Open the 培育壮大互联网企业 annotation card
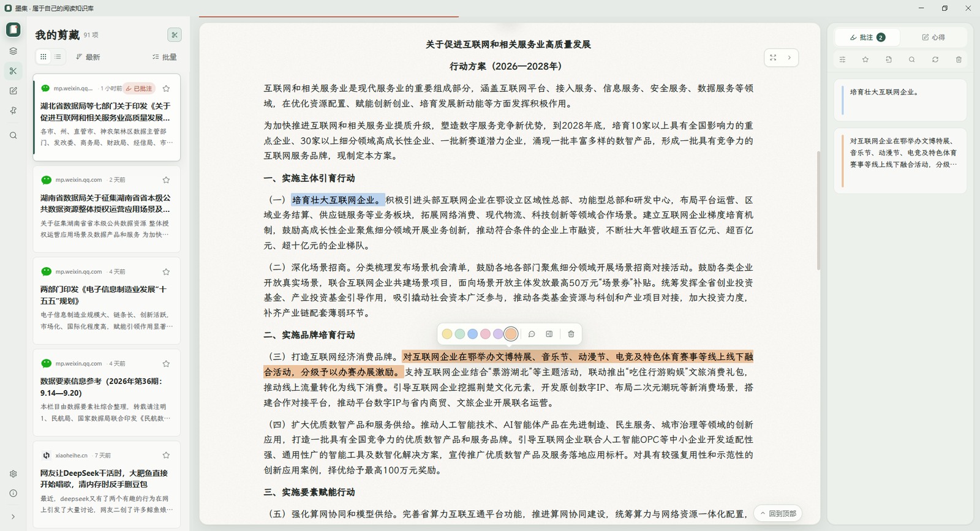Image resolution: width=980 pixels, height=531 pixels. click(900, 100)
